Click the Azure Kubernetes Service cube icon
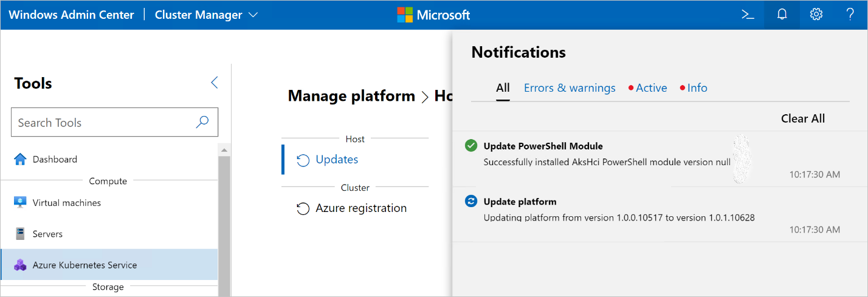 click(x=21, y=265)
